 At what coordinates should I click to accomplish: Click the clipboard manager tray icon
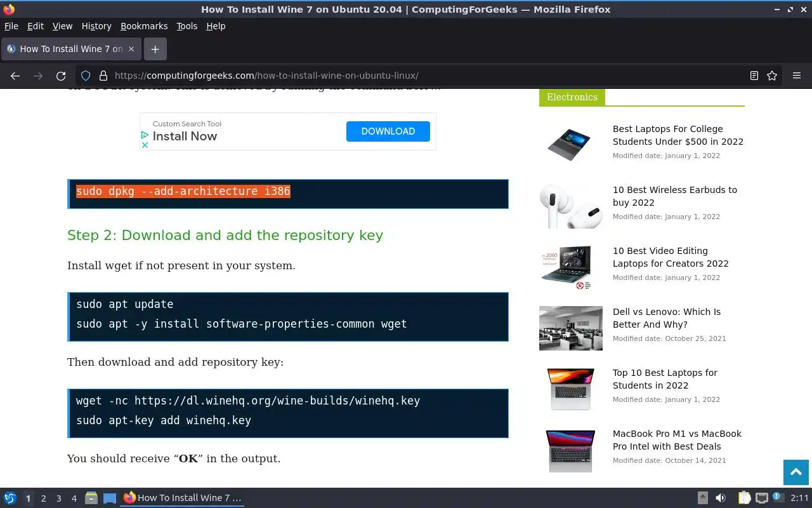pyautogui.click(x=745, y=498)
